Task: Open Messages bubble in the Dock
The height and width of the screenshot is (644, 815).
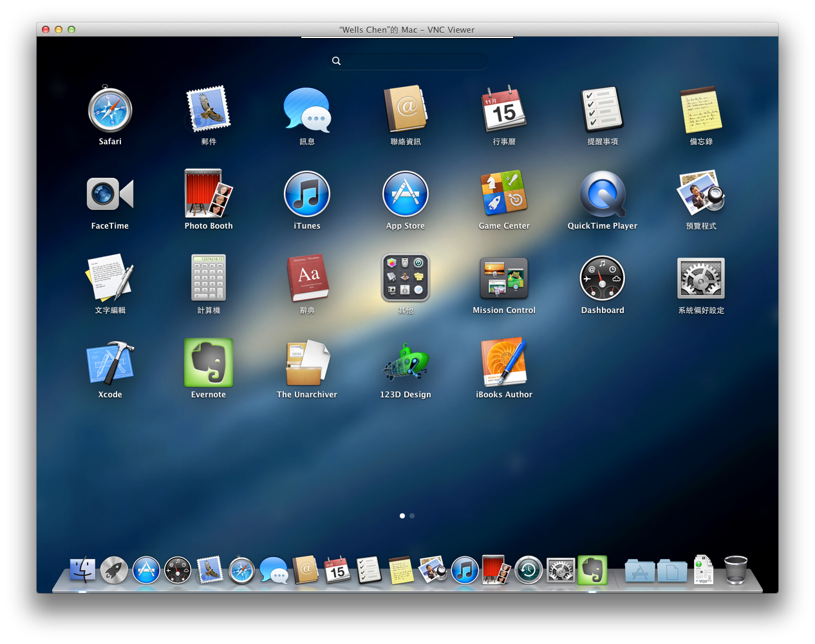Action: point(274,571)
